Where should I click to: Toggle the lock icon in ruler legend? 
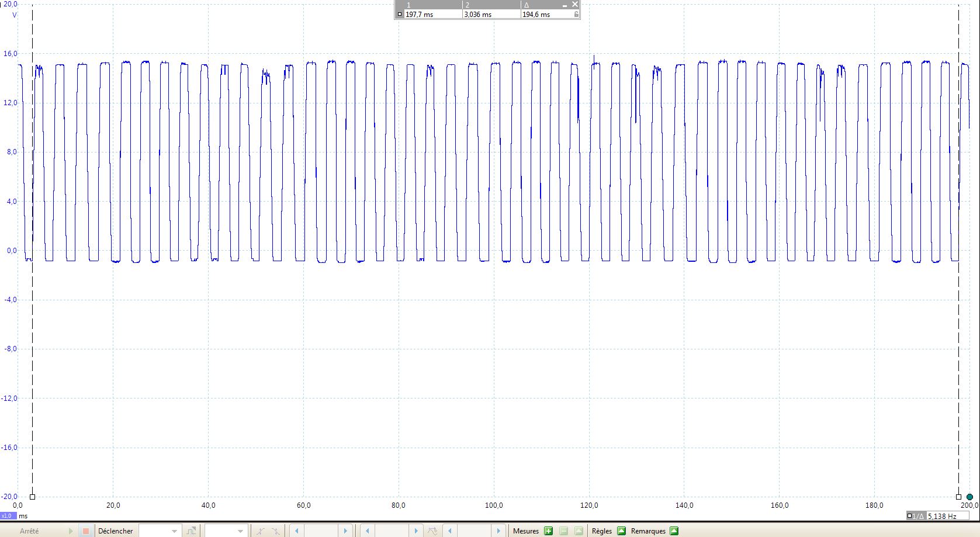click(x=576, y=14)
